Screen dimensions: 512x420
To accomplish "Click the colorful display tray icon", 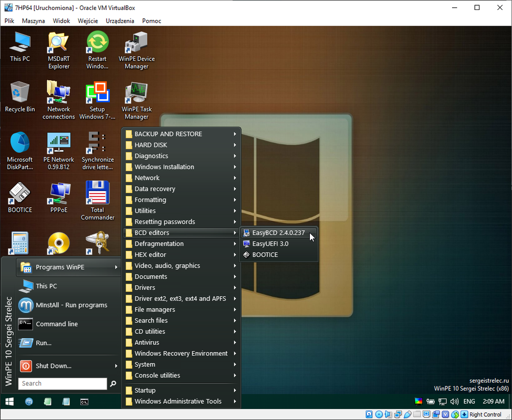I will pyautogui.click(x=419, y=402).
